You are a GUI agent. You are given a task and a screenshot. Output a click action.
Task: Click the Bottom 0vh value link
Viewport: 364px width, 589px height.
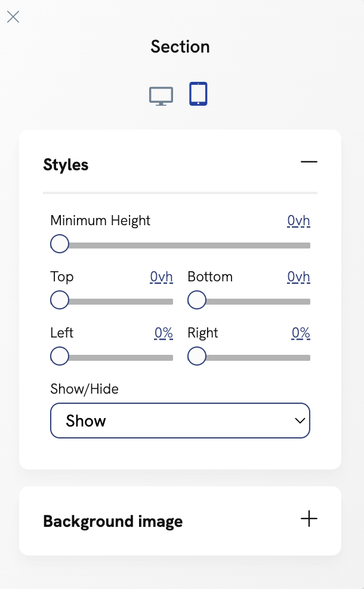298,277
